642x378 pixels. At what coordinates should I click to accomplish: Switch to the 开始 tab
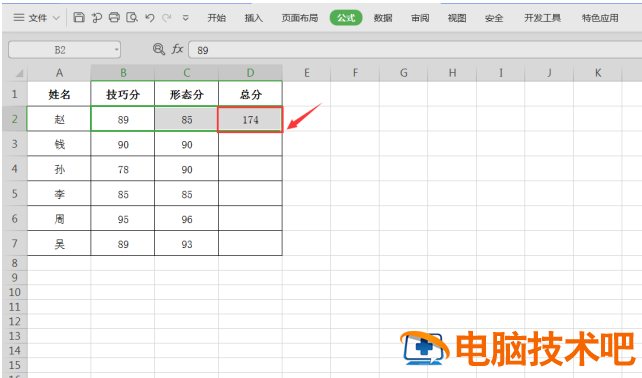pos(216,18)
